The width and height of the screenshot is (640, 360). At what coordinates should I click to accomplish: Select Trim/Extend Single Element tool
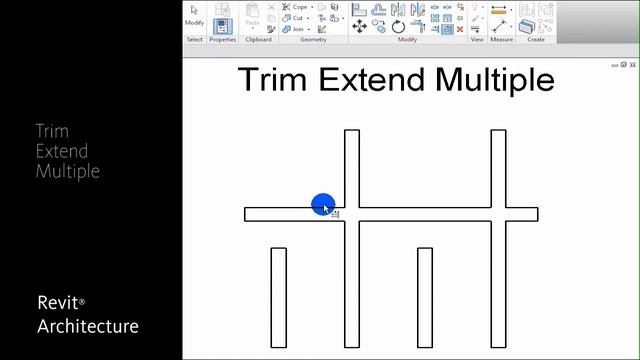click(435, 29)
